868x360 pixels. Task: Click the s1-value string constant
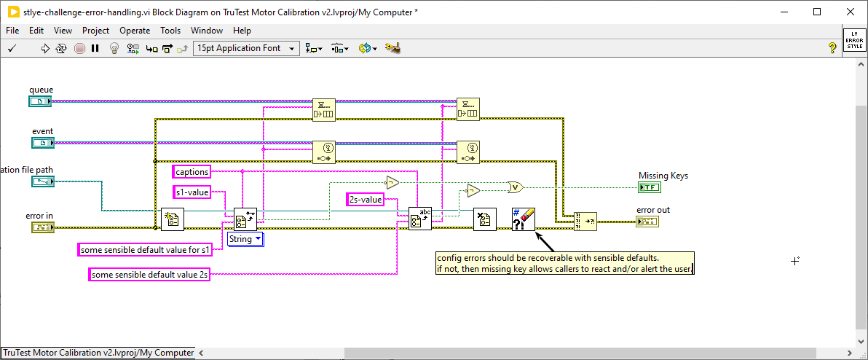(x=192, y=192)
